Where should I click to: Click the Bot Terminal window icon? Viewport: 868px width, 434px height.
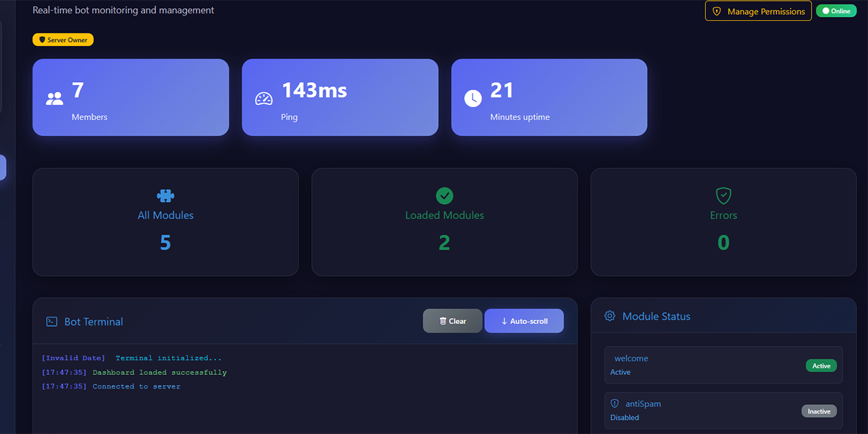coord(52,321)
